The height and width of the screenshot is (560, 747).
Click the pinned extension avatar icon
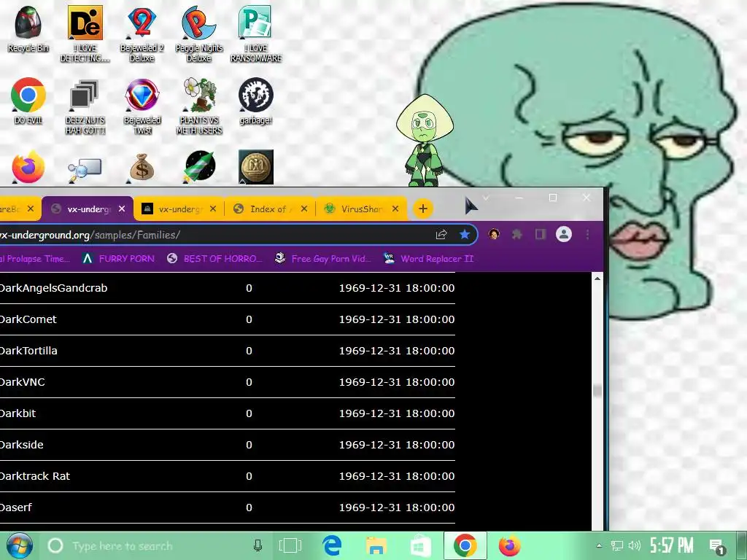point(494,234)
